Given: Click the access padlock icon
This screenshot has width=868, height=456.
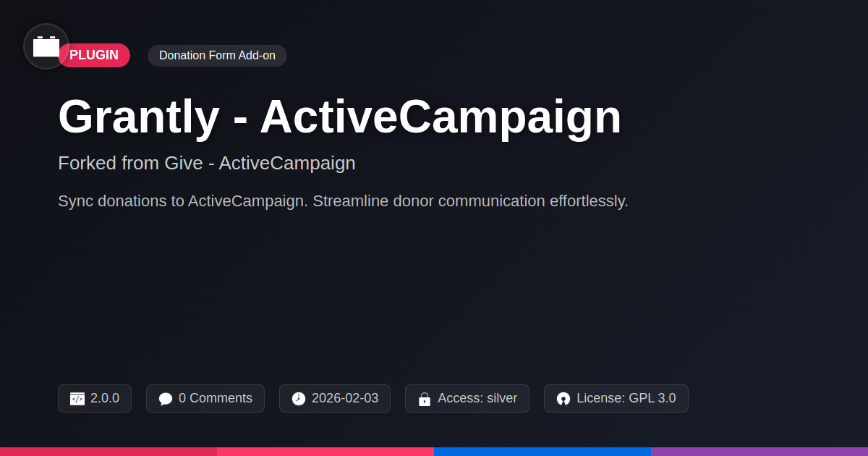Looking at the screenshot, I should [x=425, y=399].
